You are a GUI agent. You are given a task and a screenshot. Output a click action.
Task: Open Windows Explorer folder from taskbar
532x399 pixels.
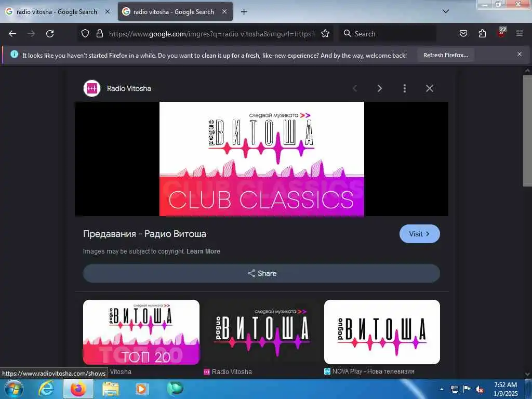click(111, 389)
